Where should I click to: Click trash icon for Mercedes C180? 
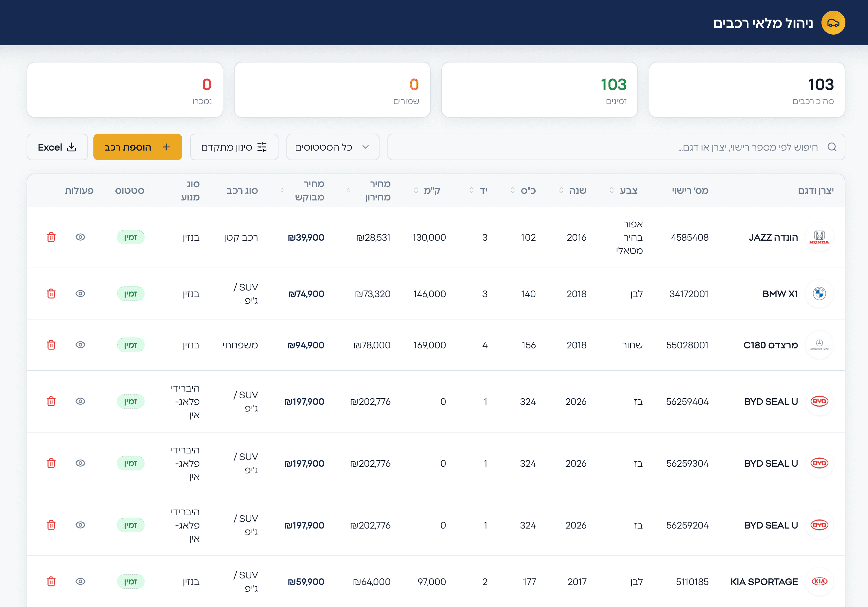click(51, 344)
